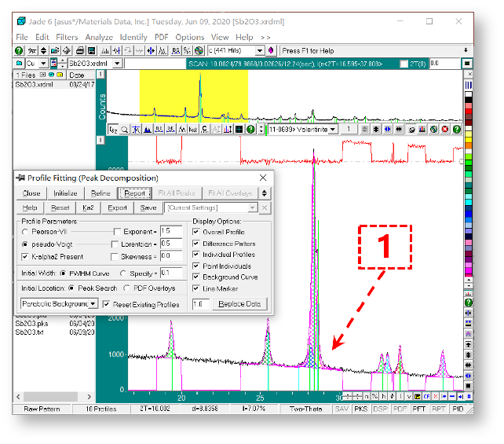Open the Parabolic Background dropdown
504x444 pixels.
coord(93,303)
